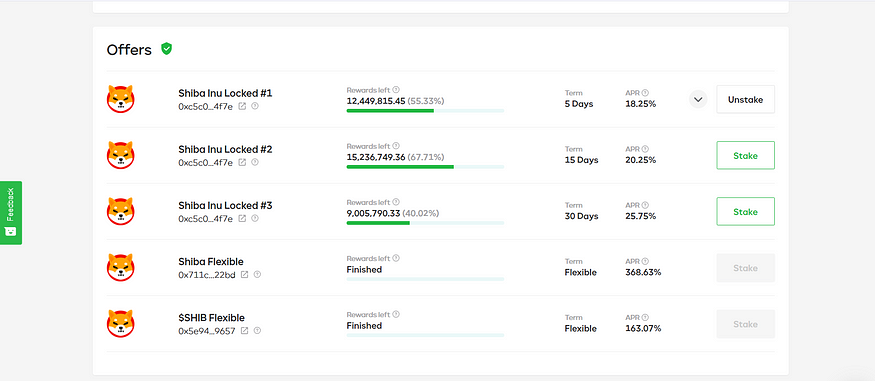
Task: Click Rewards left info icon for Locked #2
Action: click(x=396, y=146)
